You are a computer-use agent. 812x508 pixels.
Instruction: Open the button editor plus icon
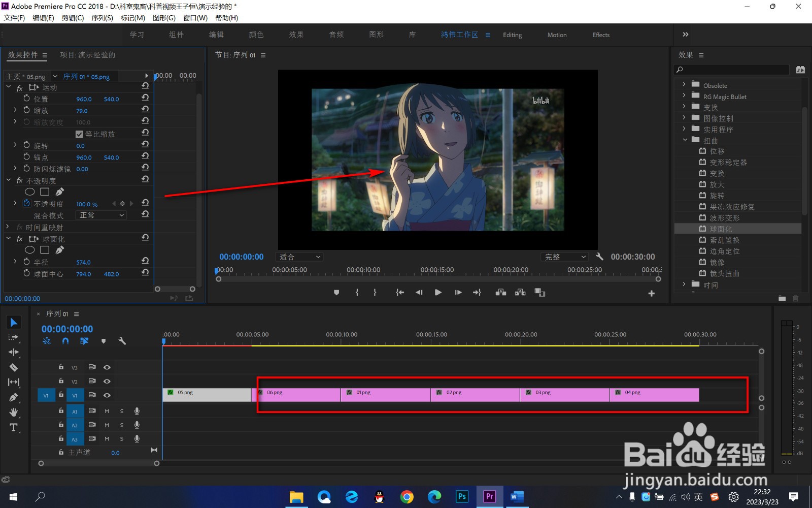(652, 294)
